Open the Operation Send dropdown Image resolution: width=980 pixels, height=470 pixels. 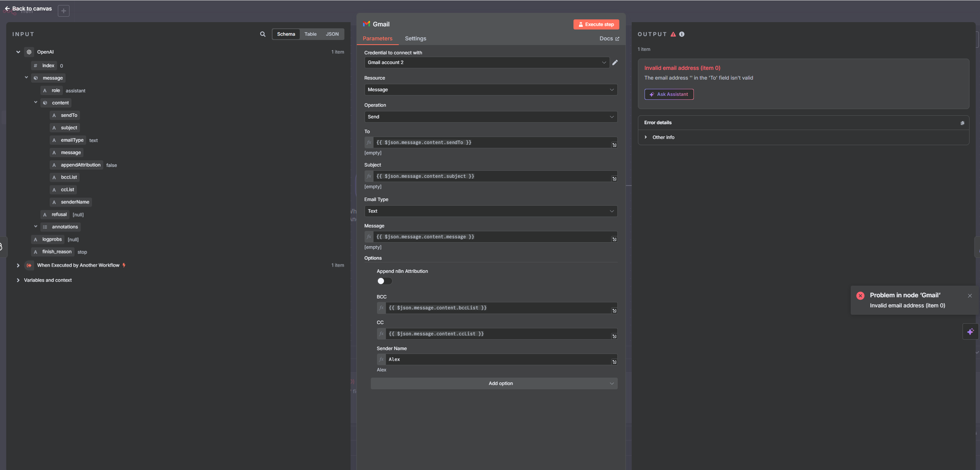(x=491, y=117)
